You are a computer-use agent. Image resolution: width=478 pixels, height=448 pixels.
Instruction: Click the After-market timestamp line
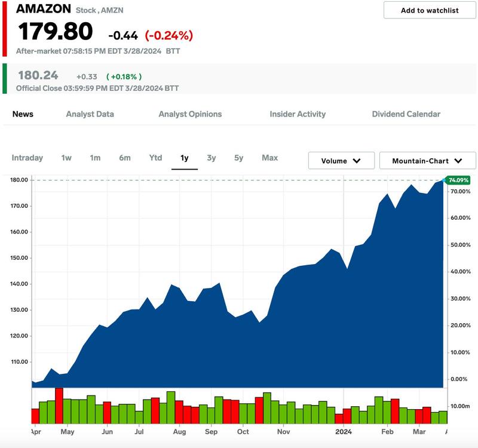98,51
